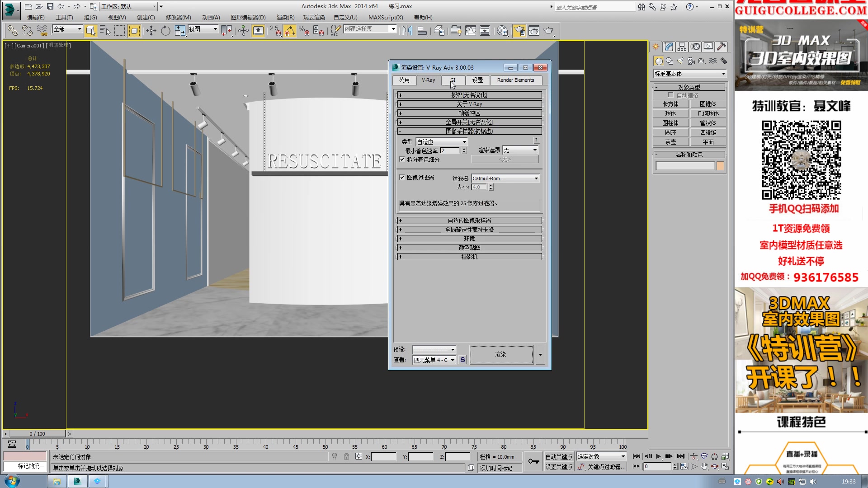This screenshot has height=488, width=868.
Task: Uncheck the 拆分着色细分 checkbox
Action: (402, 160)
